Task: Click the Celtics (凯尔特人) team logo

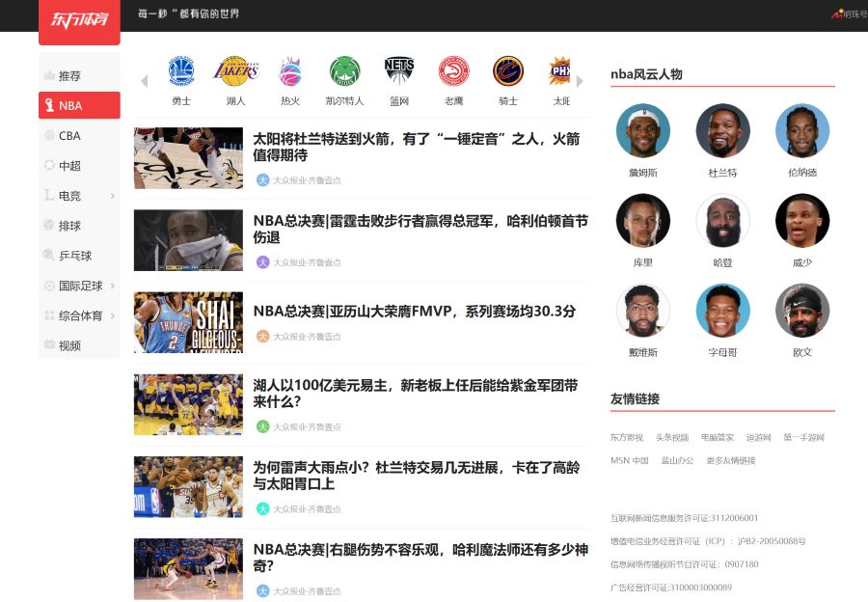Action: [x=345, y=69]
